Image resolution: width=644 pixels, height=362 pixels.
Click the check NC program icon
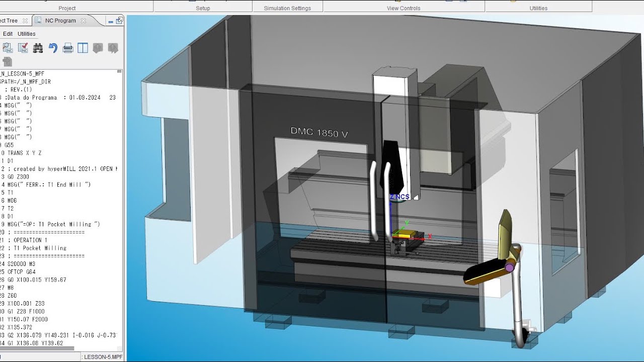(x=23, y=48)
